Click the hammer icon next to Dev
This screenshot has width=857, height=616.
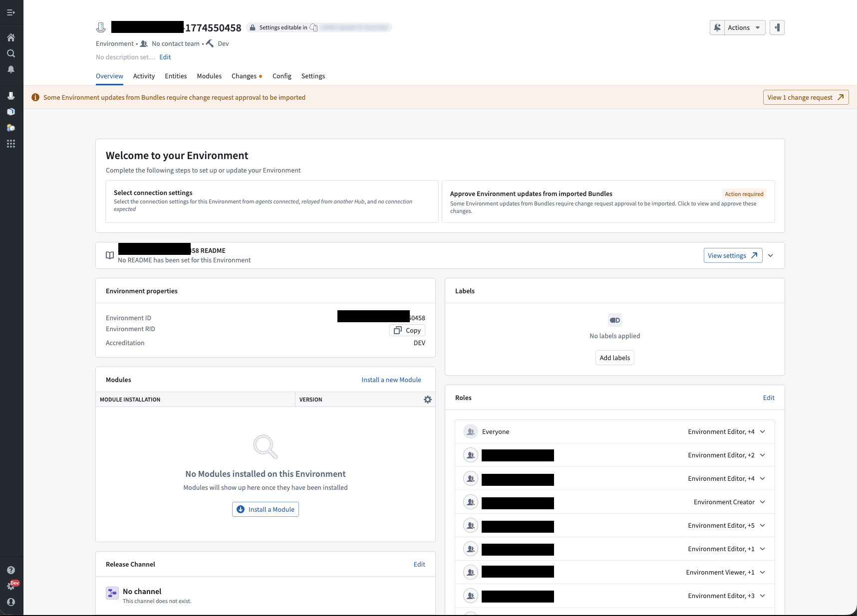pyautogui.click(x=210, y=43)
